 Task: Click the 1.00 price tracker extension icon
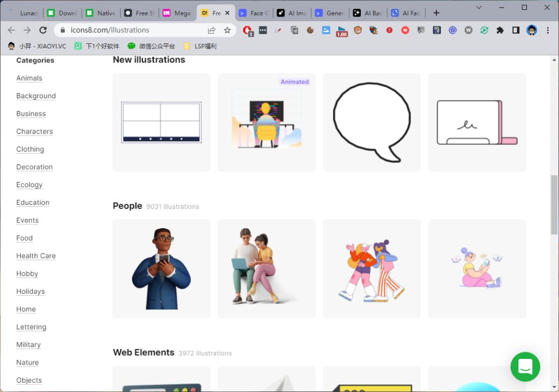342,30
